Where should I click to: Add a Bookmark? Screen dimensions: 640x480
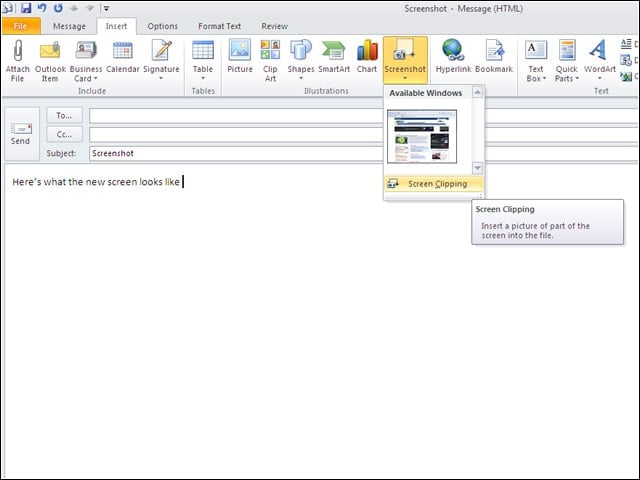coord(494,57)
